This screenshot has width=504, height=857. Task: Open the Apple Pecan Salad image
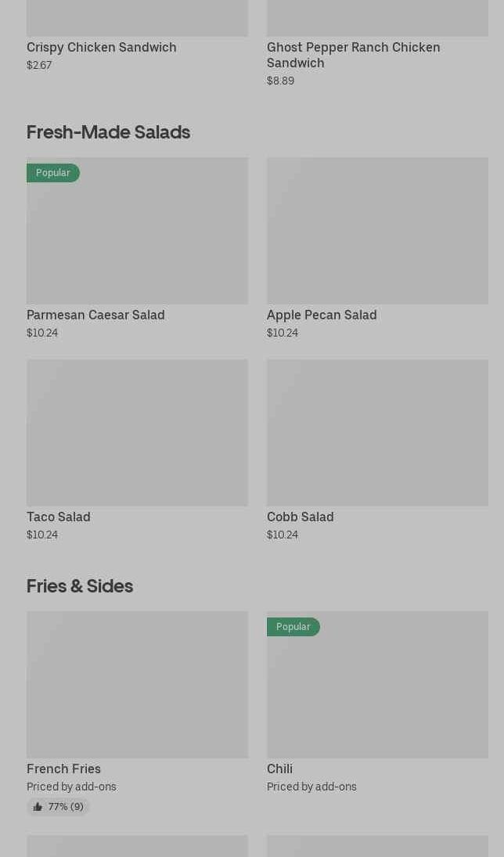pos(377,231)
